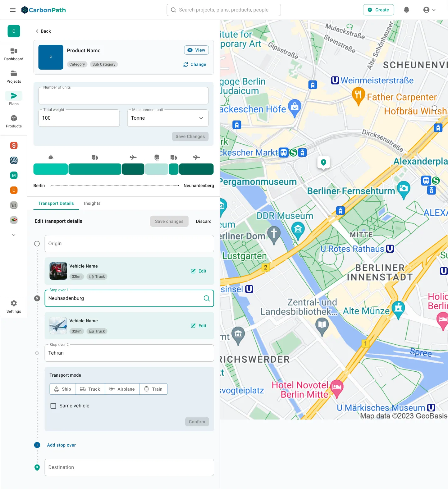Click Create button in header

click(378, 10)
